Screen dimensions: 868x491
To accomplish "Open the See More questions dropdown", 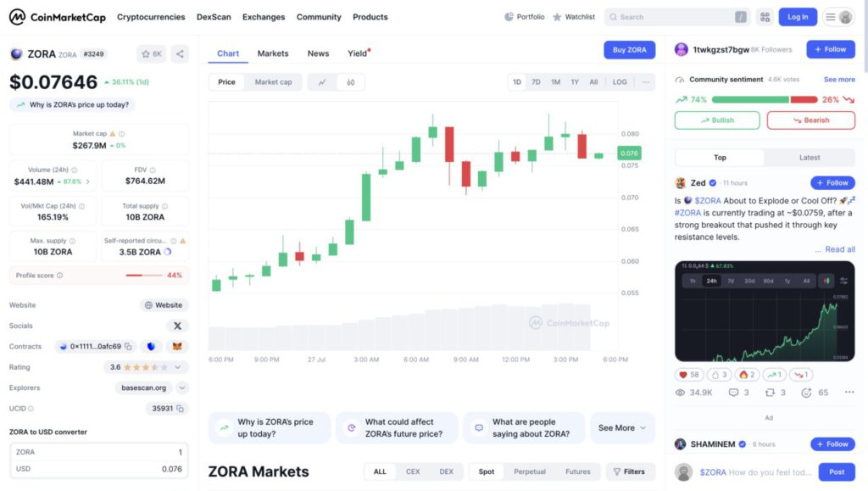I will pyautogui.click(x=622, y=428).
